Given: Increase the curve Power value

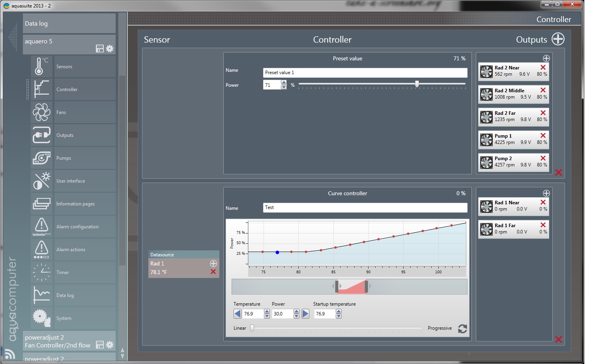Looking at the screenshot, I should 296,312.
